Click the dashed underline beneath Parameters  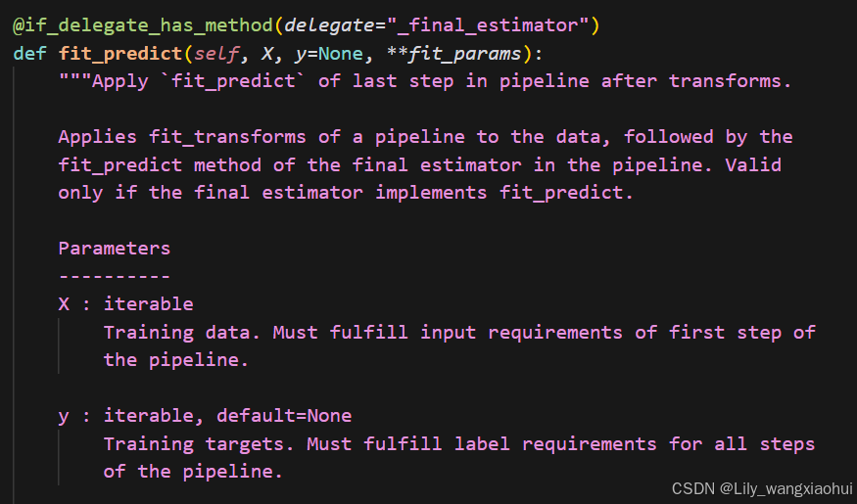tap(115, 276)
